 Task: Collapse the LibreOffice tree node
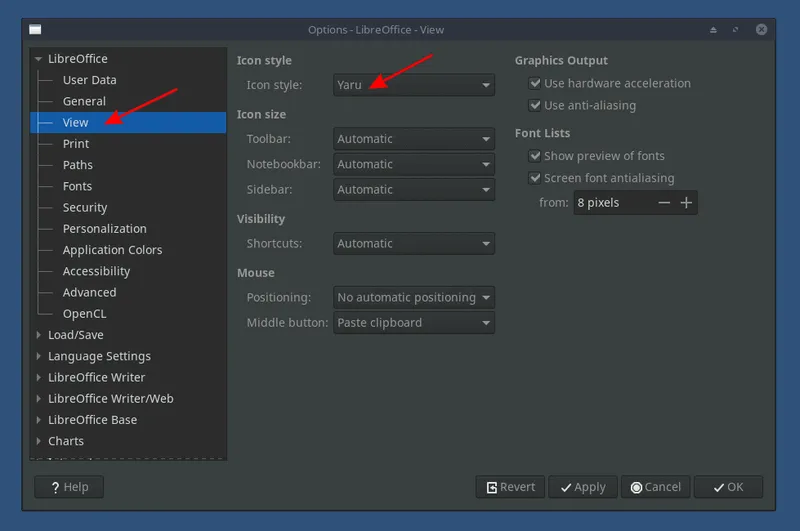pyautogui.click(x=39, y=59)
